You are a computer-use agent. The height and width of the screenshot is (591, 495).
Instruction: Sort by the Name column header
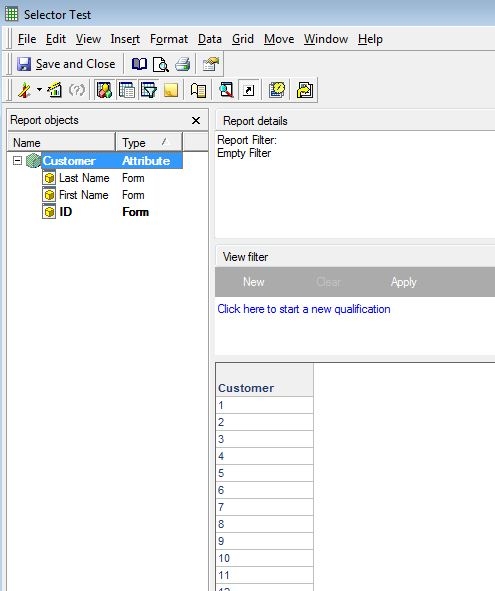click(x=61, y=142)
